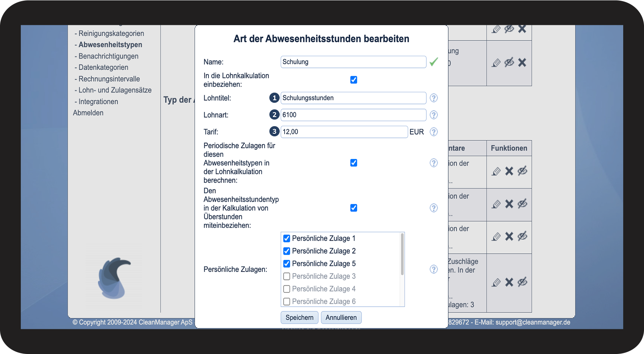Open Benachrichtigungen in the sidebar menu
The width and height of the screenshot is (644, 354).
[x=108, y=56]
